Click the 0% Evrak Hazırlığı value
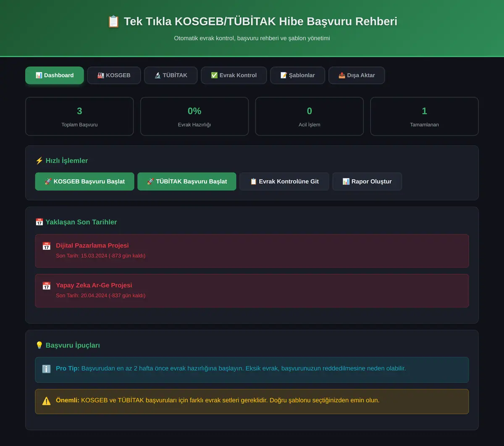The width and height of the screenshot is (504, 446). (x=194, y=111)
